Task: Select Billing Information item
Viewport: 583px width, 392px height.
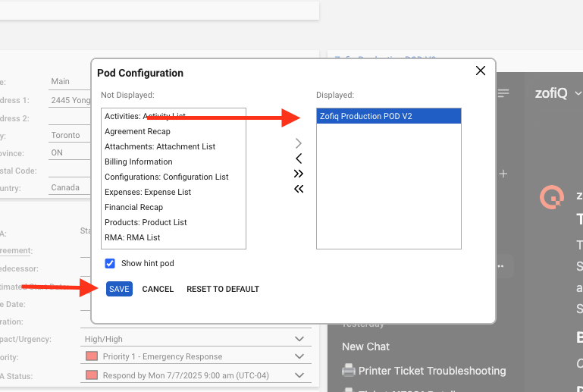Action: [x=174, y=162]
